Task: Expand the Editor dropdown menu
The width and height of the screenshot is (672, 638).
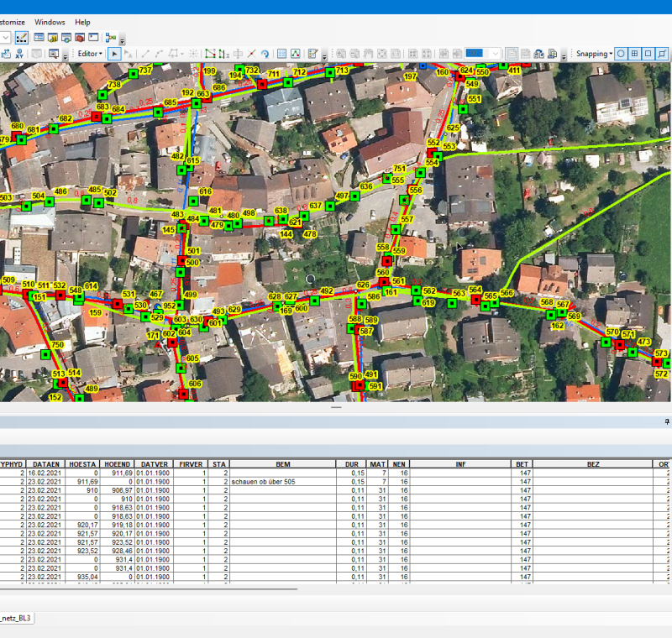Action: click(89, 54)
